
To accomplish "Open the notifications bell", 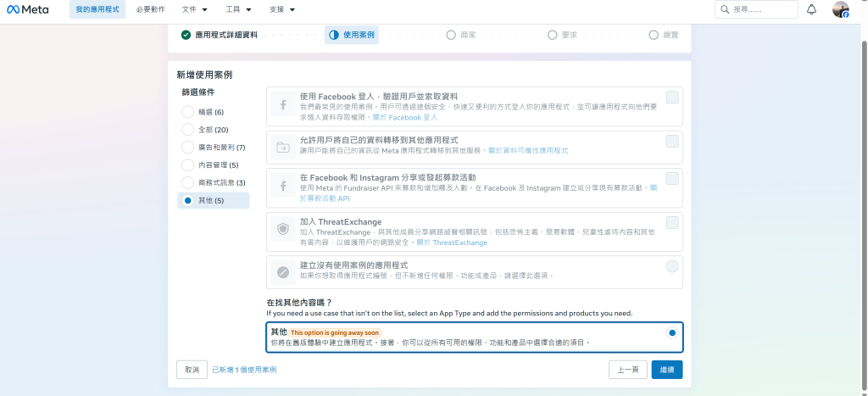I will 811,9.
